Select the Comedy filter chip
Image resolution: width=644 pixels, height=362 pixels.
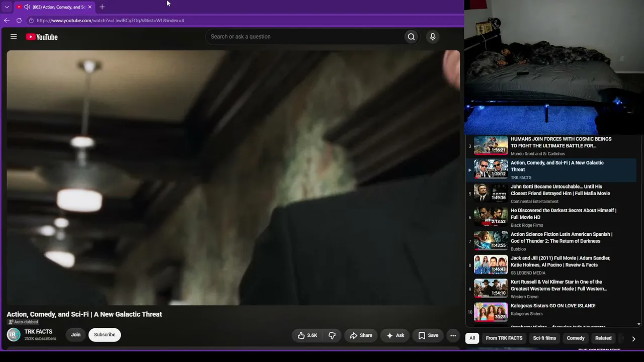pyautogui.click(x=576, y=338)
